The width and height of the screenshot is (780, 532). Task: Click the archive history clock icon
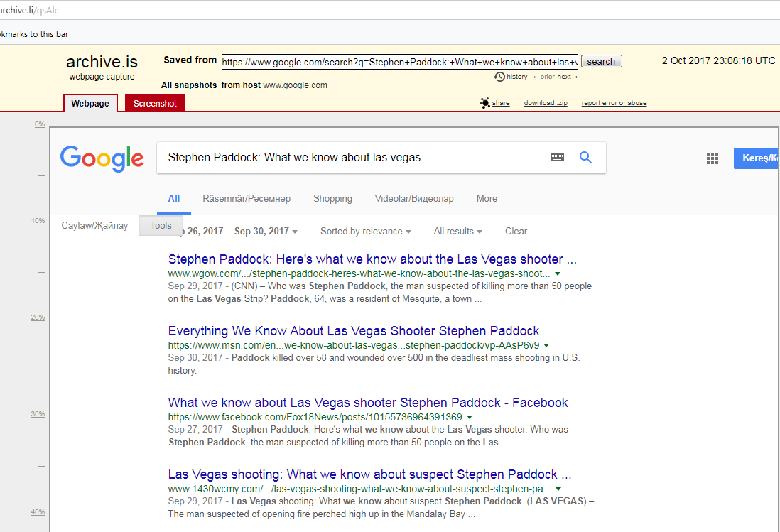pos(499,77)
